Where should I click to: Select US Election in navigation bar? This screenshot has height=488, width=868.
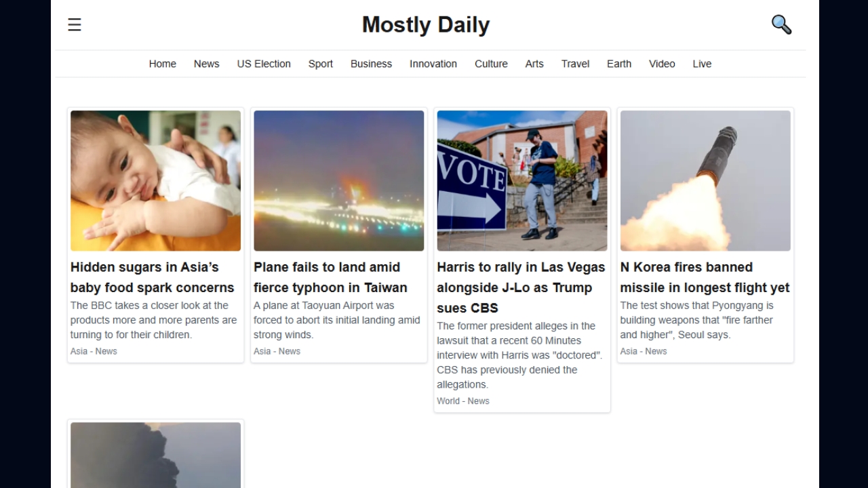[x=264, y=64]
